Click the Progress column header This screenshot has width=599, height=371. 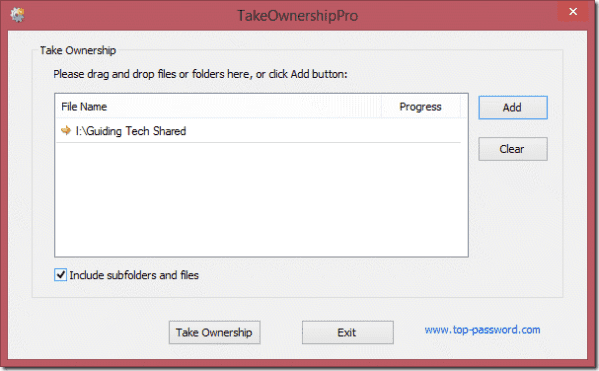click(421, 107)
